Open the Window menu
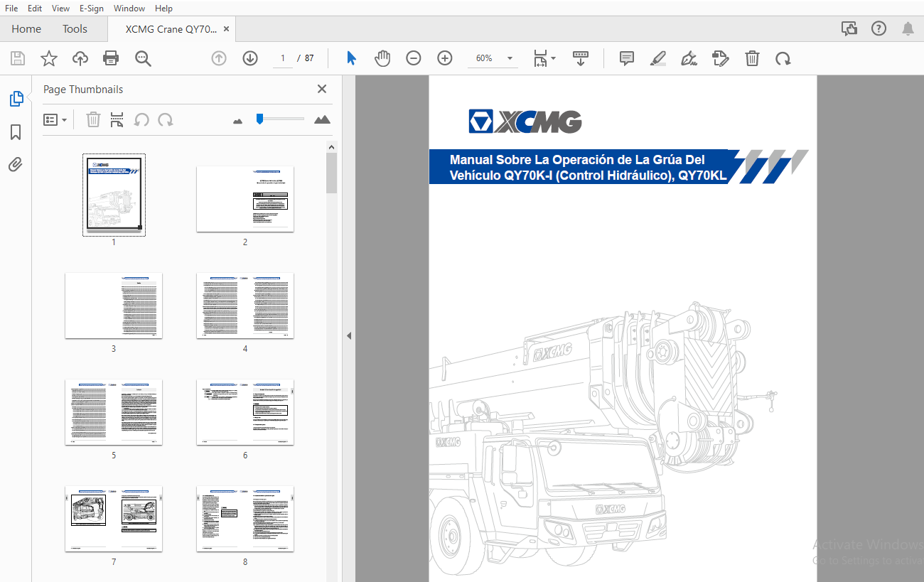The image size is (924, 582). pos(129,9)
